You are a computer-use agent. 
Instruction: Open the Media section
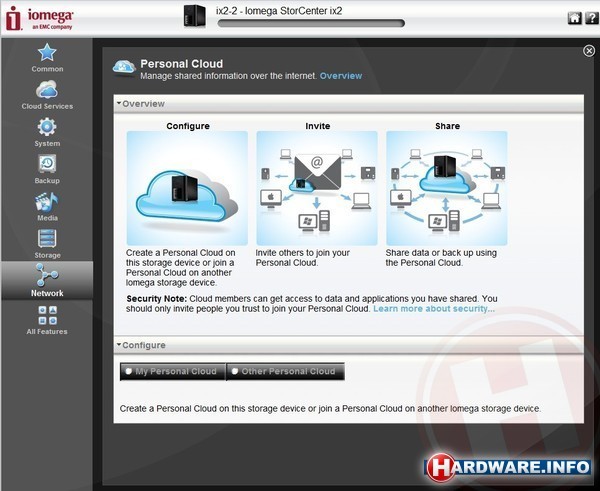47,207
